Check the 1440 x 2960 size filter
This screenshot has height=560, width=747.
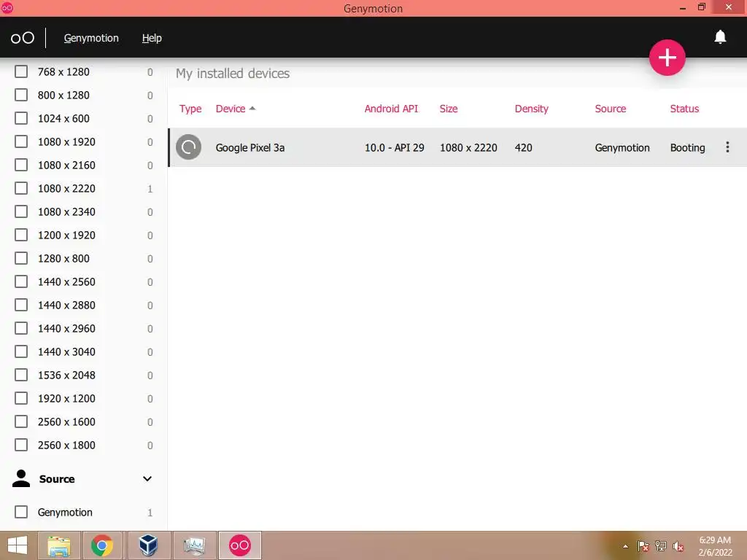[x=21, y=328]
